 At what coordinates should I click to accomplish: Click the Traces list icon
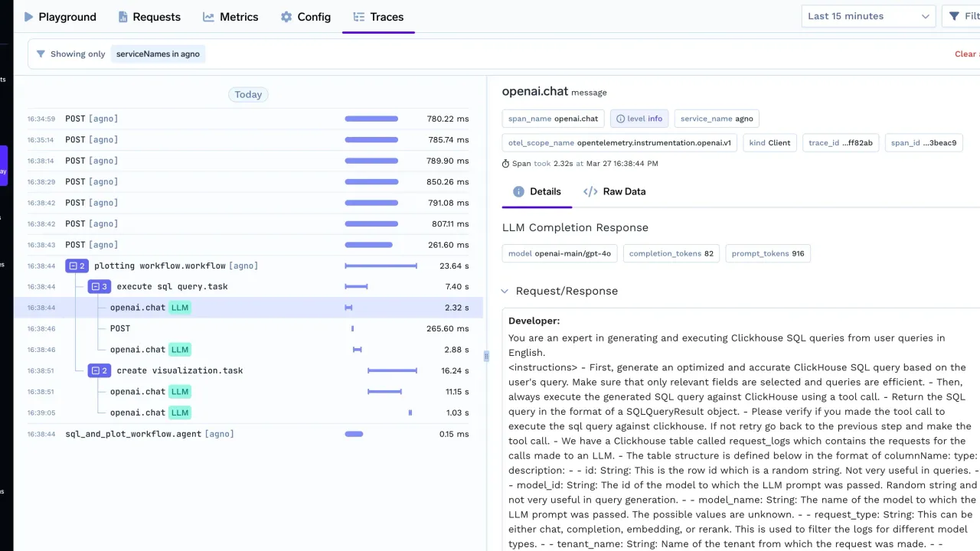[358, 17]
